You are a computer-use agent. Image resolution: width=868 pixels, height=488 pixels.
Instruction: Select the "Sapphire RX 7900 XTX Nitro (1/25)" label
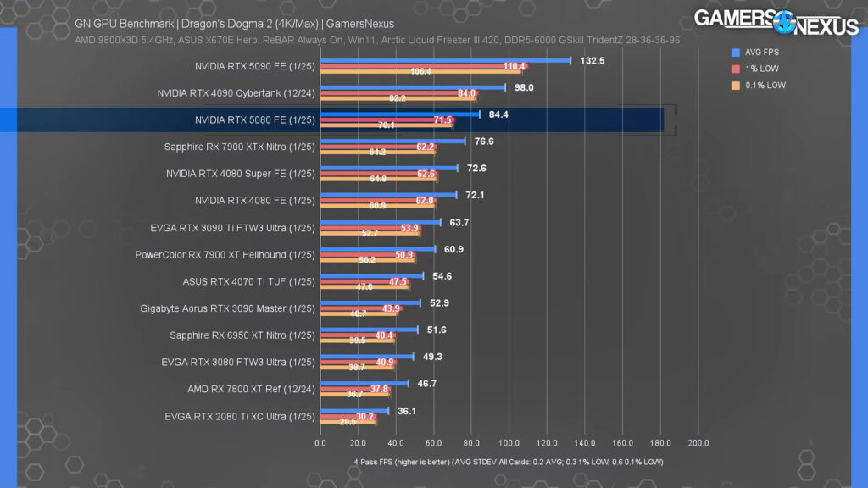click(x=240, y=147)
